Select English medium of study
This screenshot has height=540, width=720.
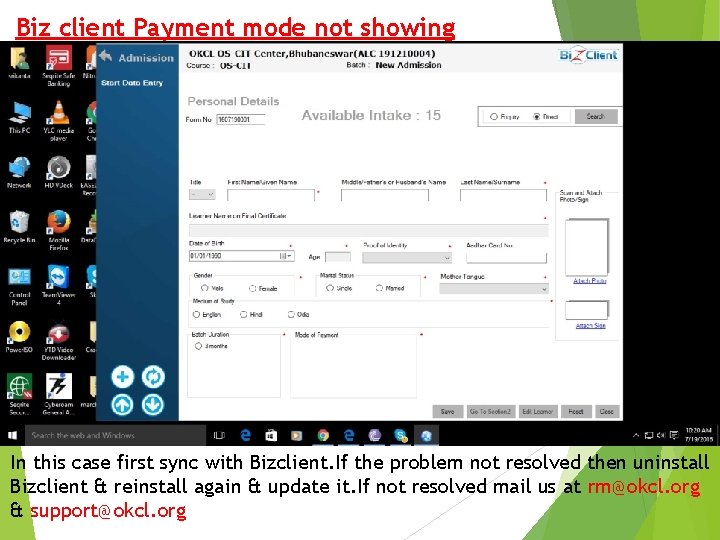click(x=197, y=315)
